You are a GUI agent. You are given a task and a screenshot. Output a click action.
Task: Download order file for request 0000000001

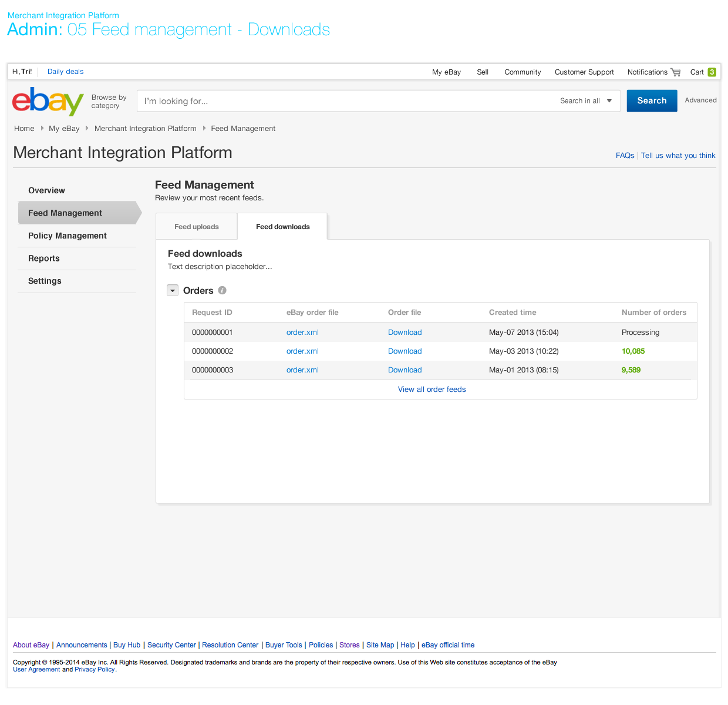(x=405, y=333)
